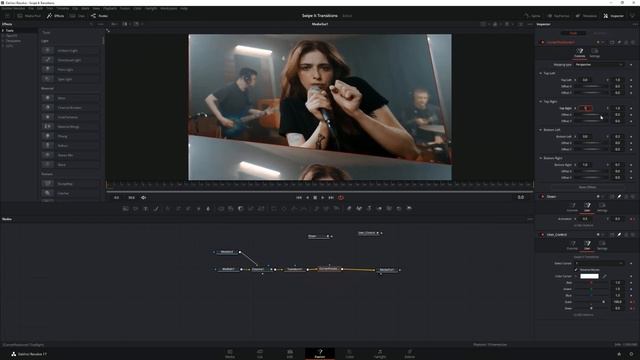Add a BSpline mask from toolbar
The image size is (640, 360).
pyautogui.click(x=304, y=209)
